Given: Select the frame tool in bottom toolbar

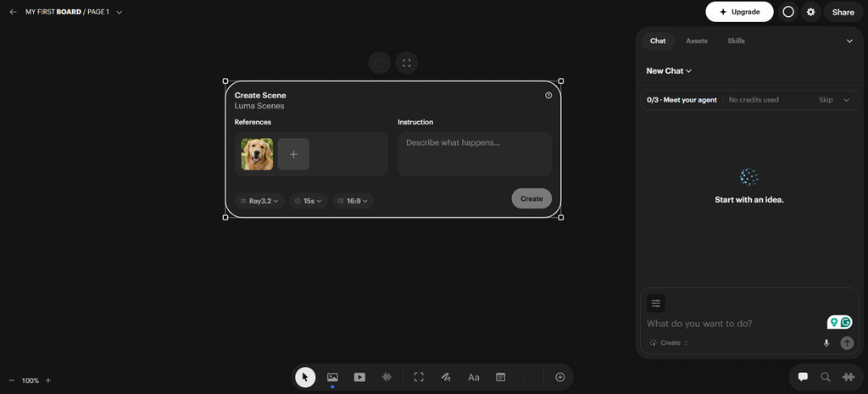Looking at the screenshot, I should 419,377.
